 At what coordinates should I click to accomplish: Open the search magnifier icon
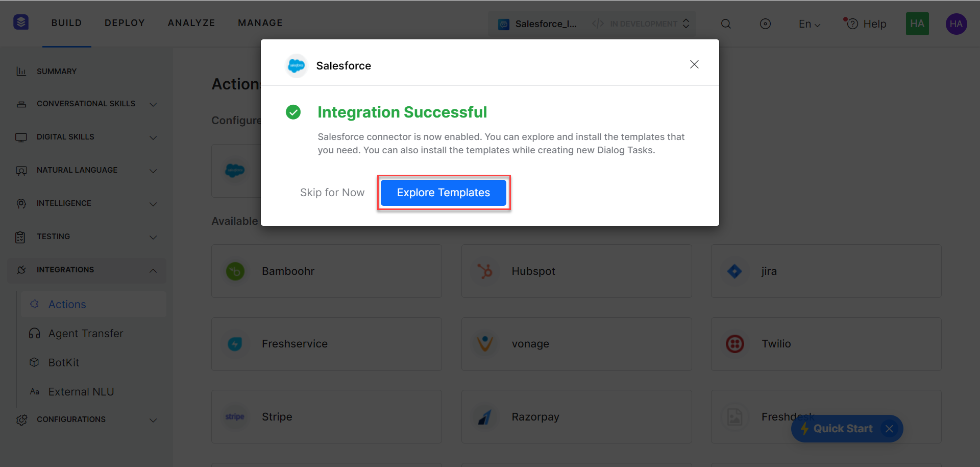(x=726, y=24)
